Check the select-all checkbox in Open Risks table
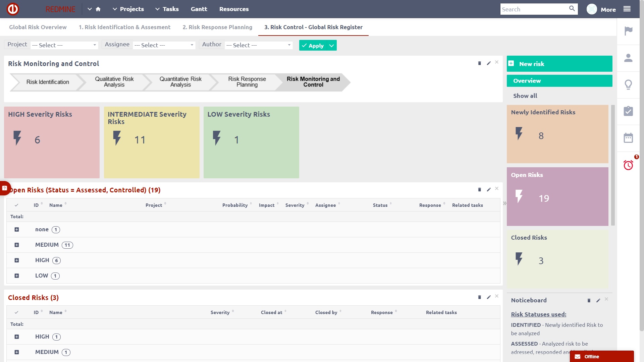The image size is (644, 362). click(x=17, y=205)
